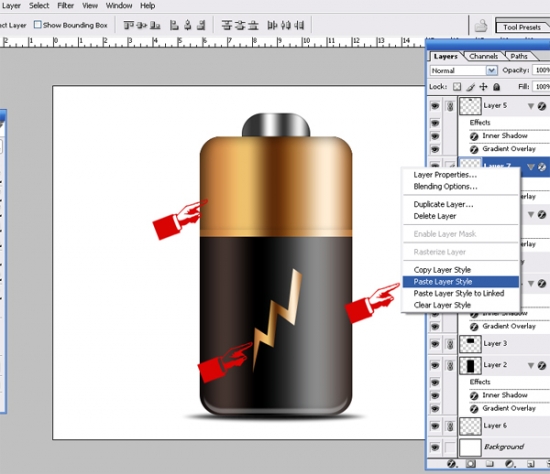
Task: Click the Align Left Edges icon
Action: click(x=174, y=25)
